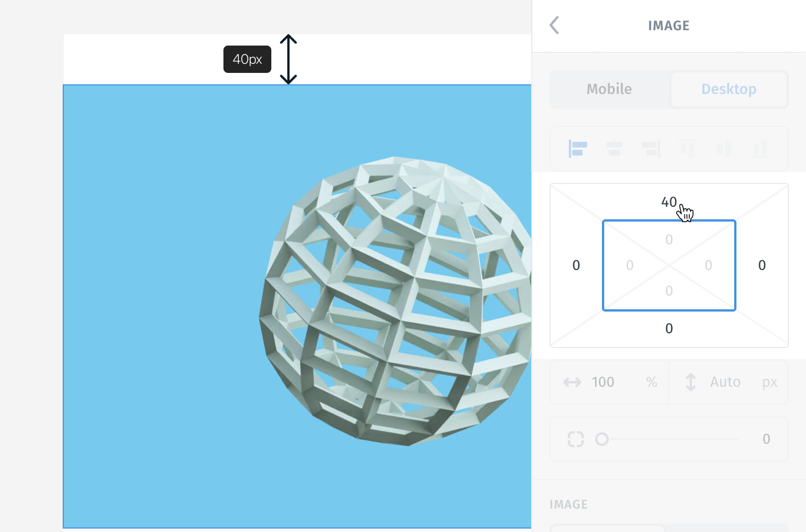Click the corner radius slider handle
This screenshot has height=532, width=806.
(602, 439)
